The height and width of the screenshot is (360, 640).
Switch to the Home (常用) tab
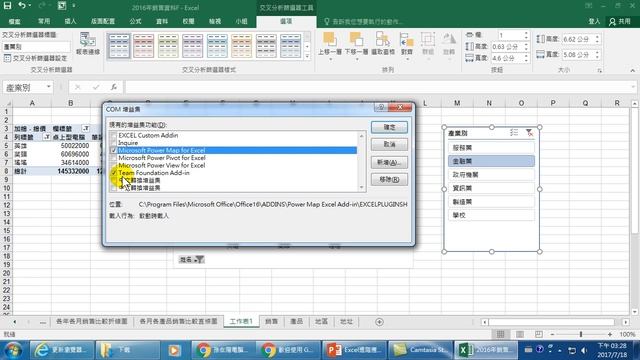[44, 21]
